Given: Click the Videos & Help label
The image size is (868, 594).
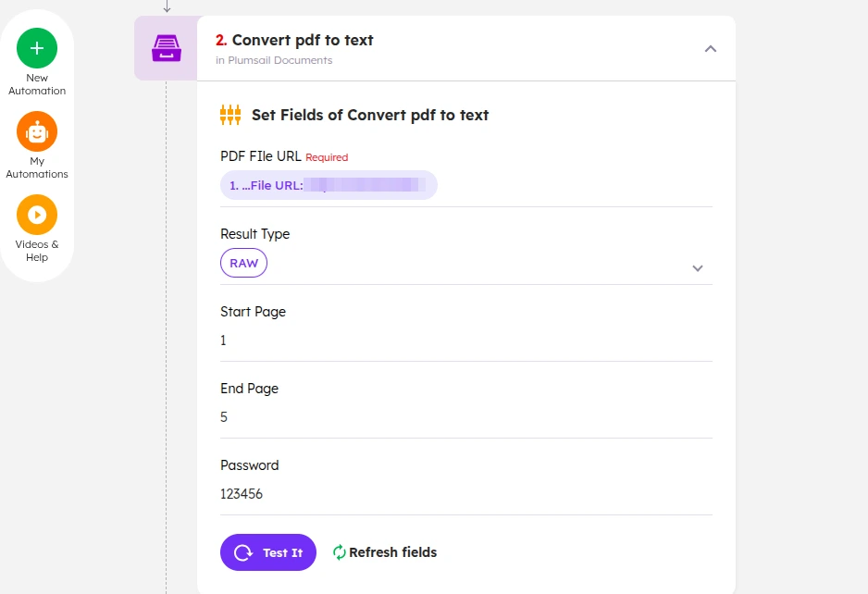Looking at the screenshot, I should [37, 251].
